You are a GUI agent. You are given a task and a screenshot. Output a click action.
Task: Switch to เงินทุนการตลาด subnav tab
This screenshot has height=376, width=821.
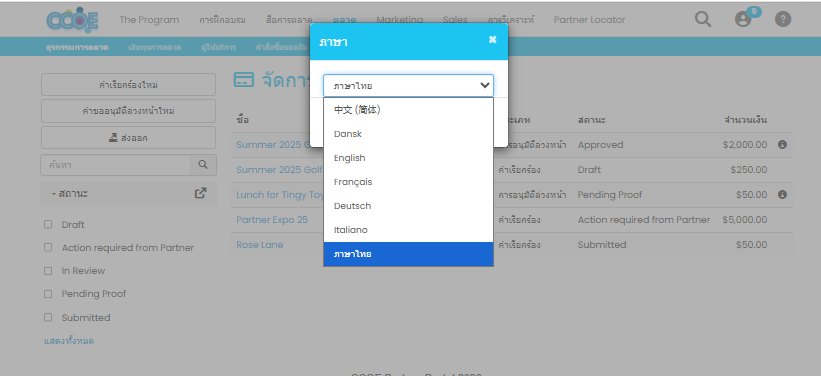tap(154, 47)
